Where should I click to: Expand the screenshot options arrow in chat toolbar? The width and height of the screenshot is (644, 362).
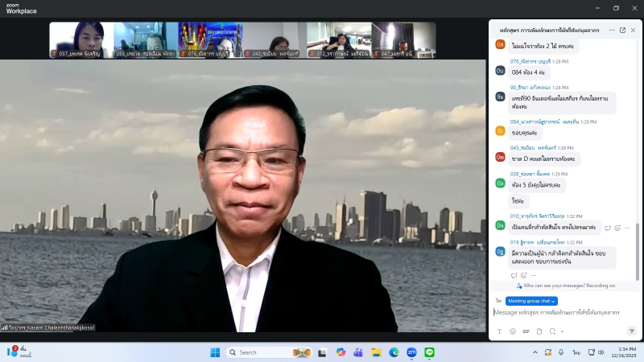(x=561, y=331)
